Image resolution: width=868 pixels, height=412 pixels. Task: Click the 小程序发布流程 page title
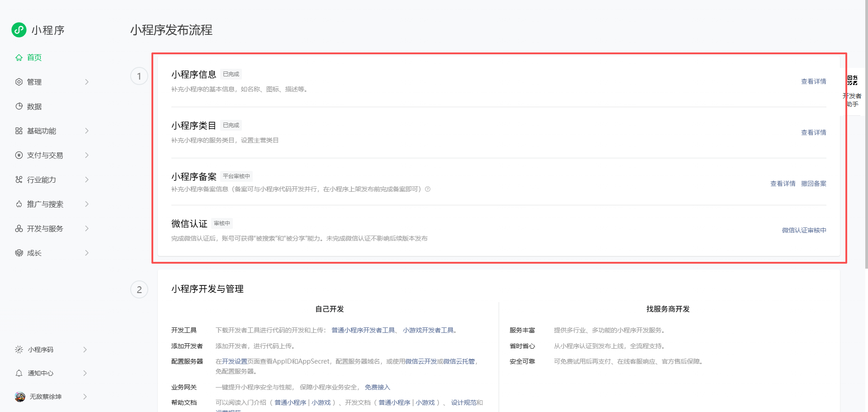point(171,30)
